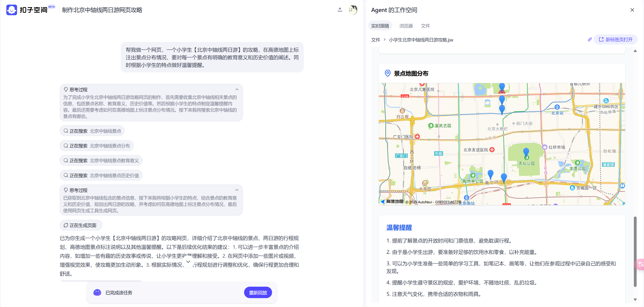This screenshot has width=644, height=307.
Task: Click the page title 制作北京中轴线两日游网页攻略
Action: pos(102,10)
